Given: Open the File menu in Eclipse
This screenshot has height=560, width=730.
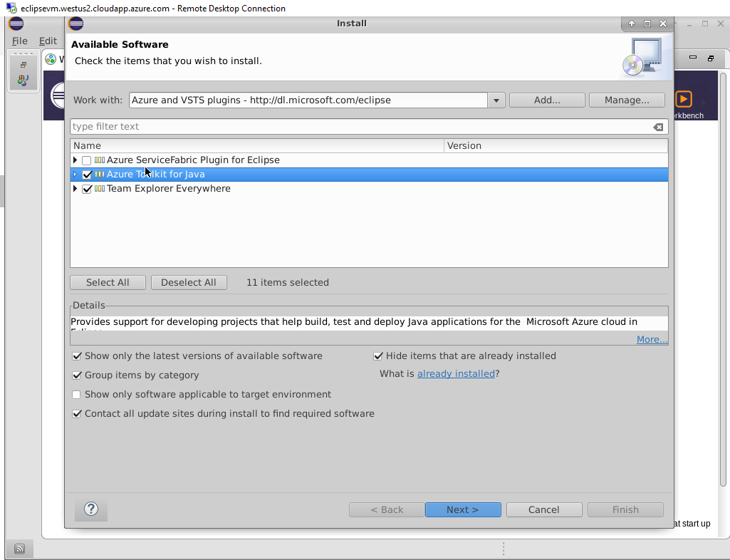Looking at the screenshot, I should tap(19, 41).
